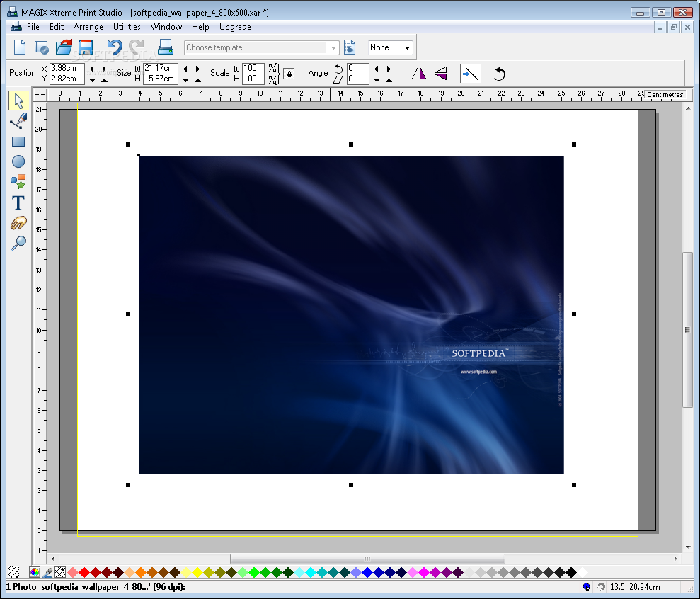This screenshot has width=700, height=599.
Task: Open file with the folder icon
Action: [x=64, y=47]
